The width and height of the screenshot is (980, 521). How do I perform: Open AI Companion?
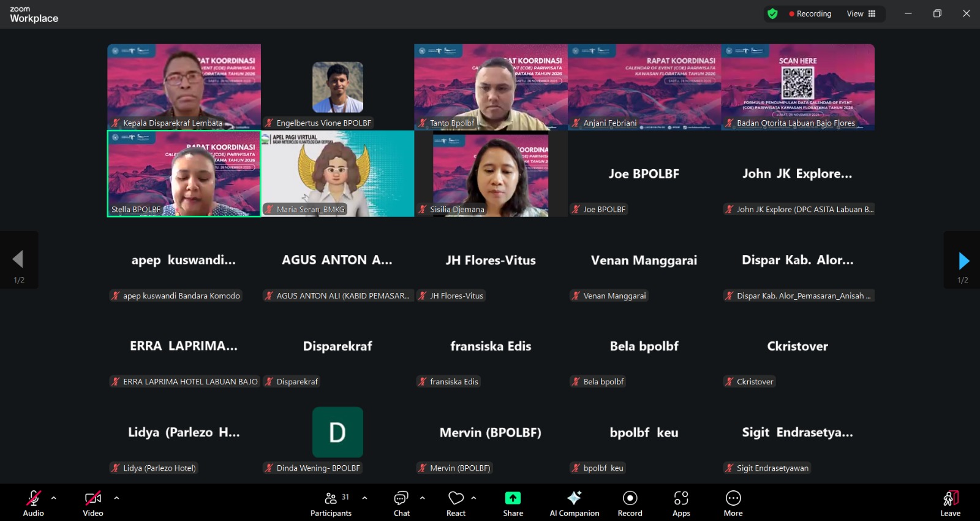pyautogui.click(x=574, y=503)
